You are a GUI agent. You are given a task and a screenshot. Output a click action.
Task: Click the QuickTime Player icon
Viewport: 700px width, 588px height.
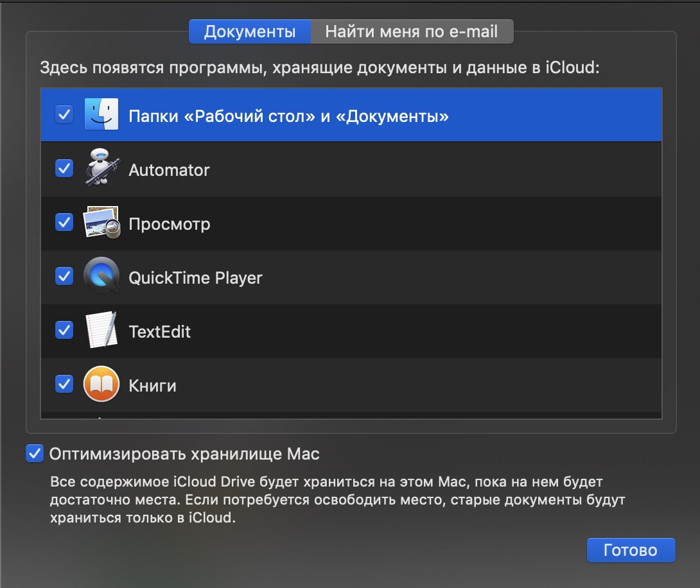pos(101,275)
